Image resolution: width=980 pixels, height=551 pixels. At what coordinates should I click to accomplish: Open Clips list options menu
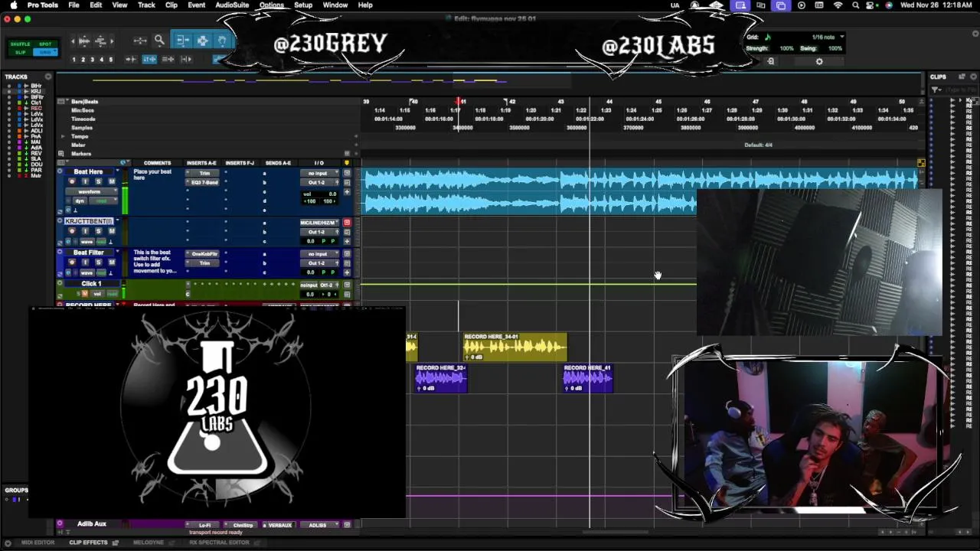(974, 77)
